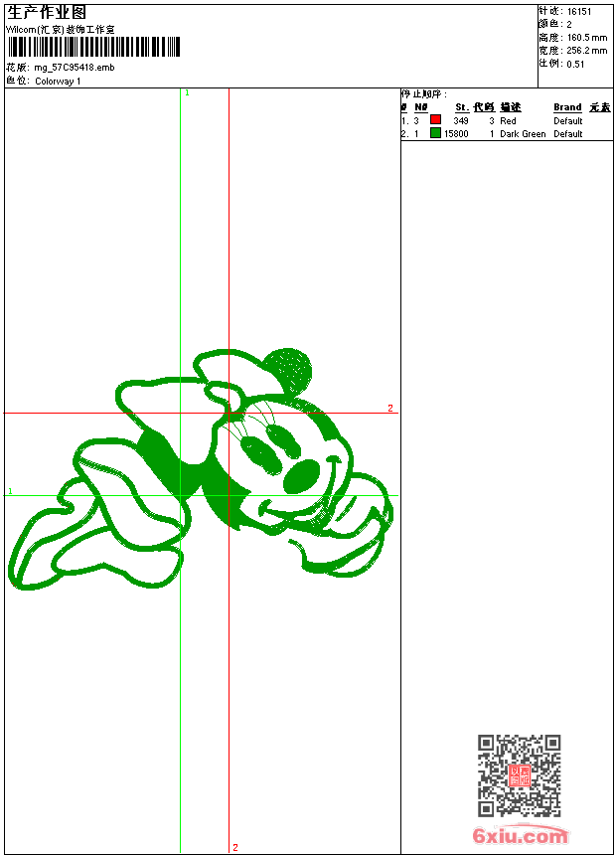Click the 'St.' column header
This screenshot has width=616, height=855.
pos(462,107)
